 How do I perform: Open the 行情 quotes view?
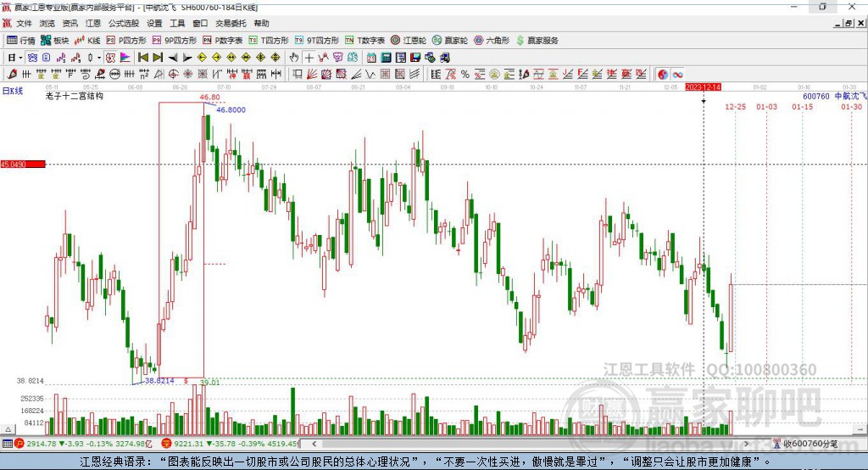(x=20, y=41)
